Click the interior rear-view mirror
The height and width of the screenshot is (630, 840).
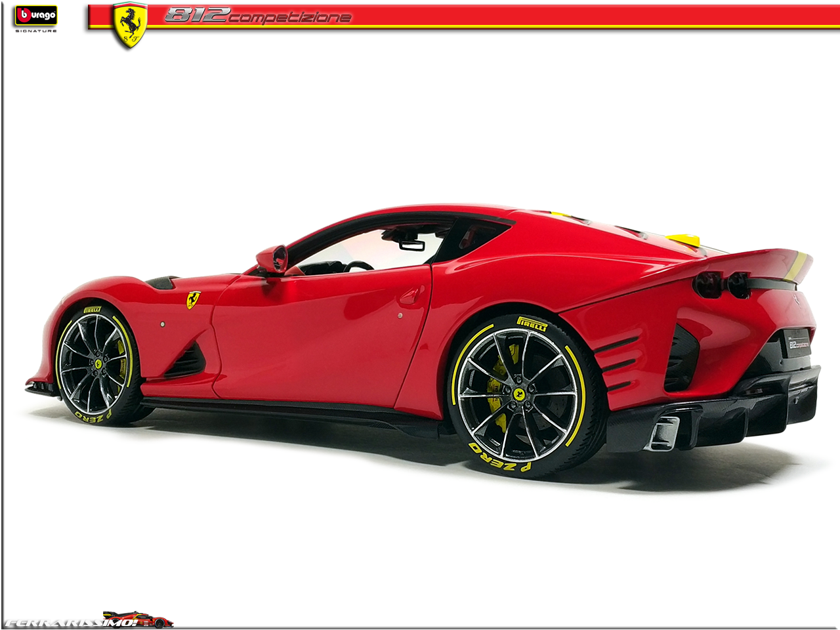[x=411, y=244]
